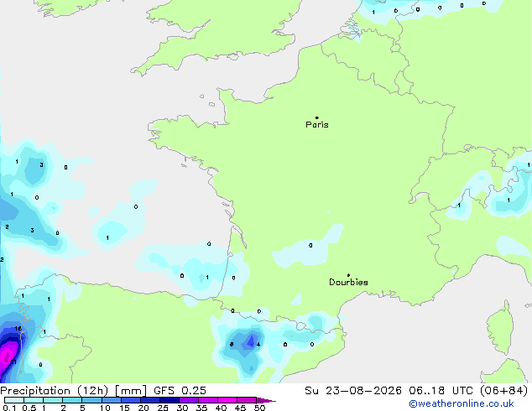This screenshot has height=411, width=532.
Task: Select the 25 to 30 mm legend swatch
Action: pyautogui.click(x=169, y=400)
